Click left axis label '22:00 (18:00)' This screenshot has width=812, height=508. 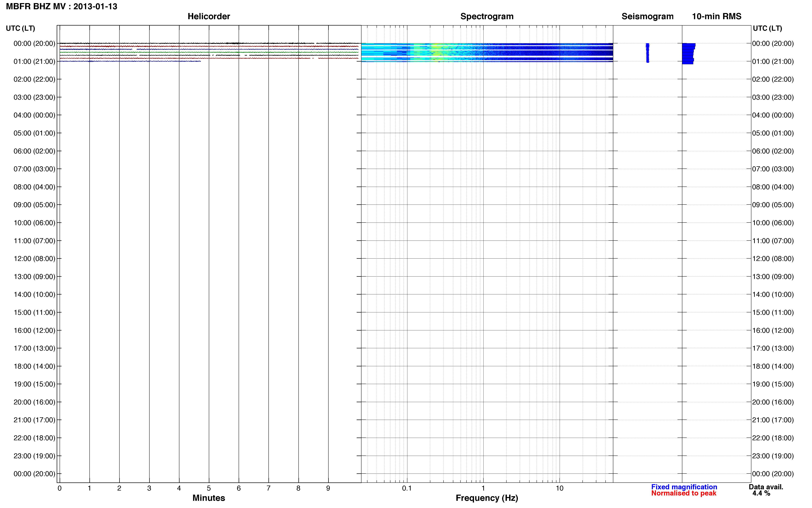(x=34, y=438)
